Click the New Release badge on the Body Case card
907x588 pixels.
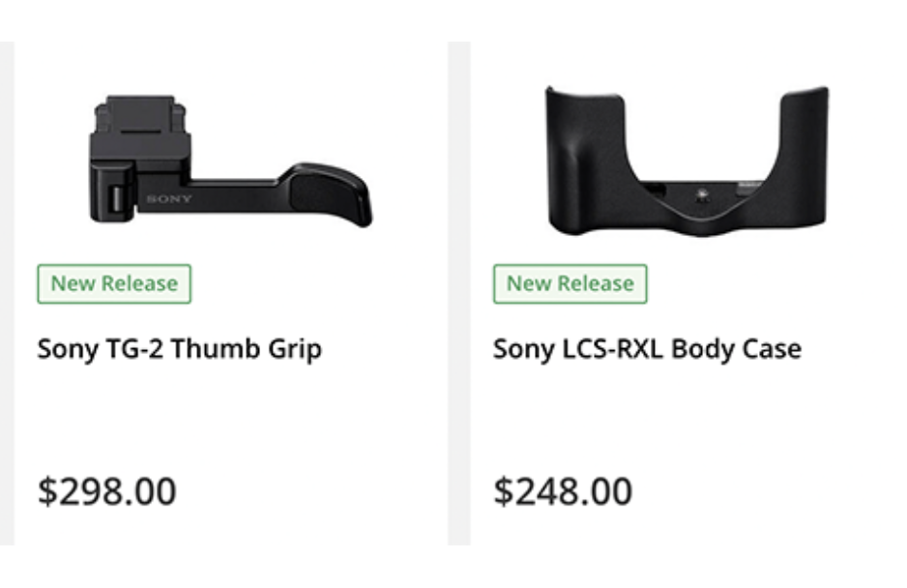pos(570,283)
